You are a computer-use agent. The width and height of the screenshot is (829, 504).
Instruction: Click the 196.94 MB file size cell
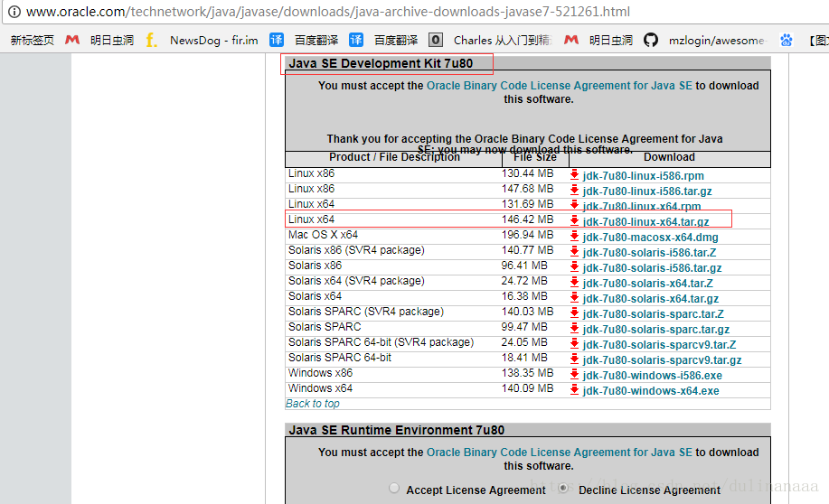pos(528,235)
